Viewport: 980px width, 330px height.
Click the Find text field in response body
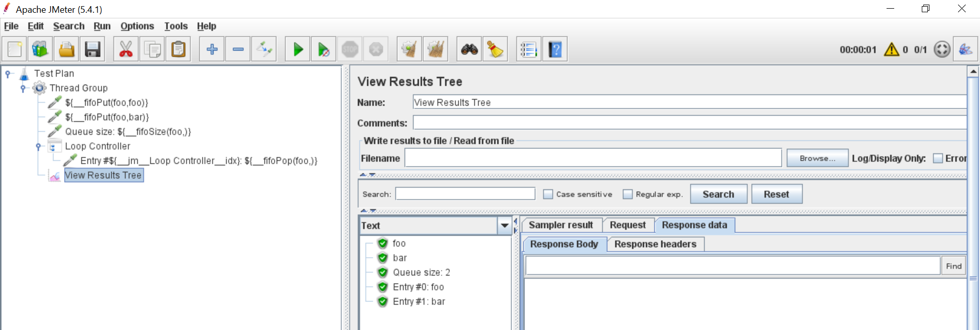733,266
